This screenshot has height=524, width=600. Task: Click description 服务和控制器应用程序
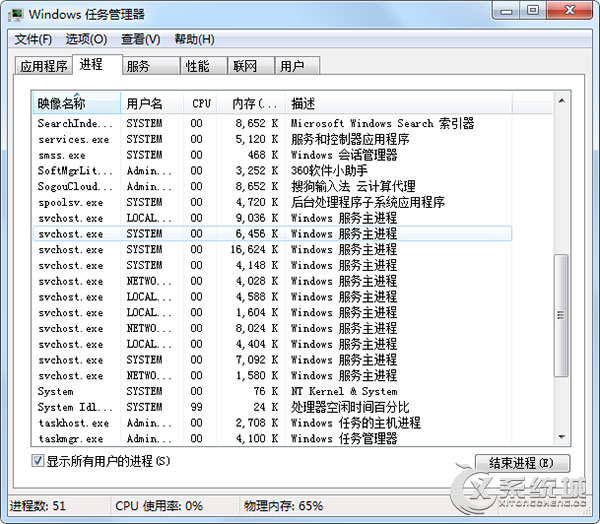[x=350, y=139]
